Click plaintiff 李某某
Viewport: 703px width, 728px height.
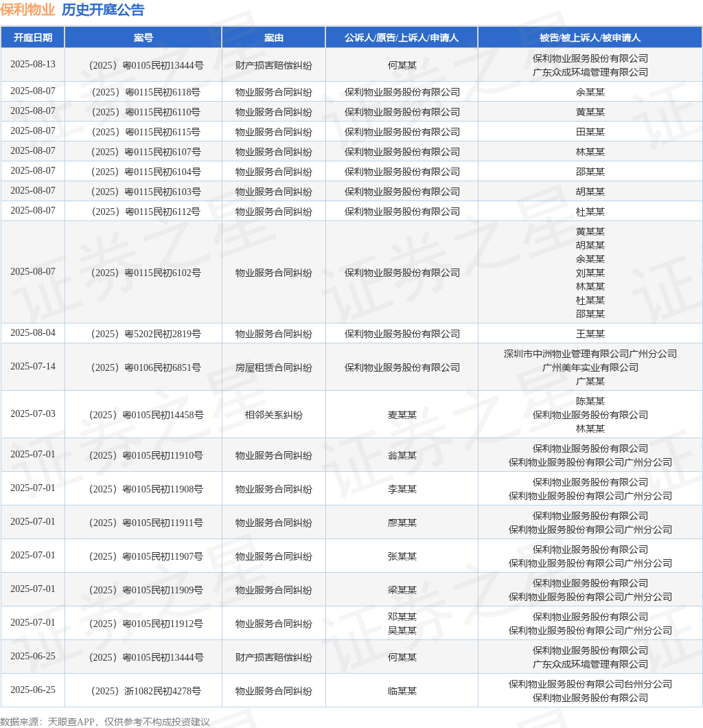tap(402, 490)
